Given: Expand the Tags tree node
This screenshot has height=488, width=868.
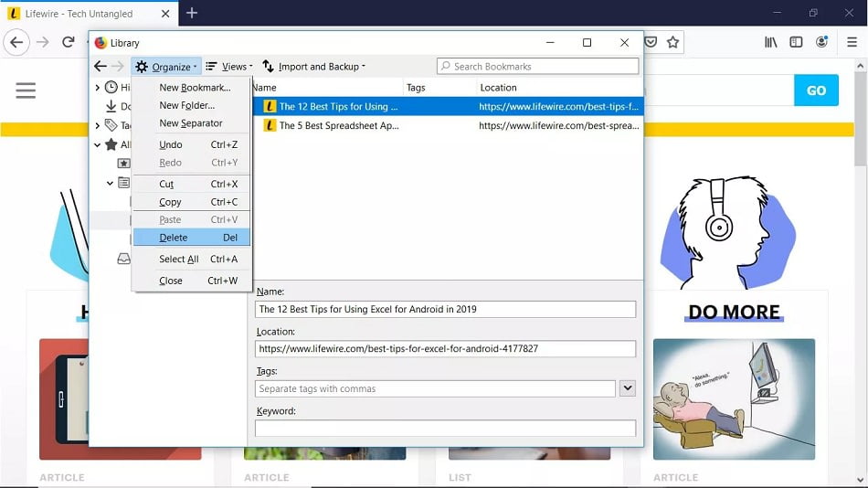Looking at the screenshot, I should pos(98,126).
